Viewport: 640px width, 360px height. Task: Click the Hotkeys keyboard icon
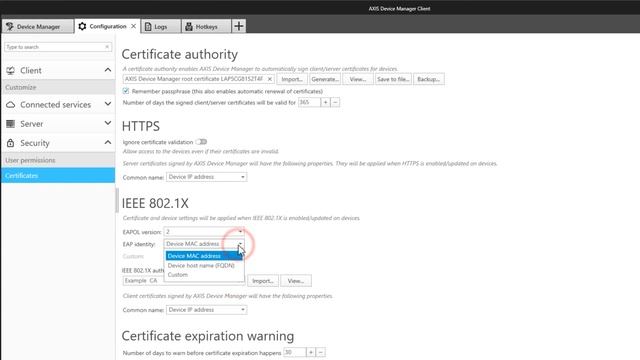[x=189, y=27]
